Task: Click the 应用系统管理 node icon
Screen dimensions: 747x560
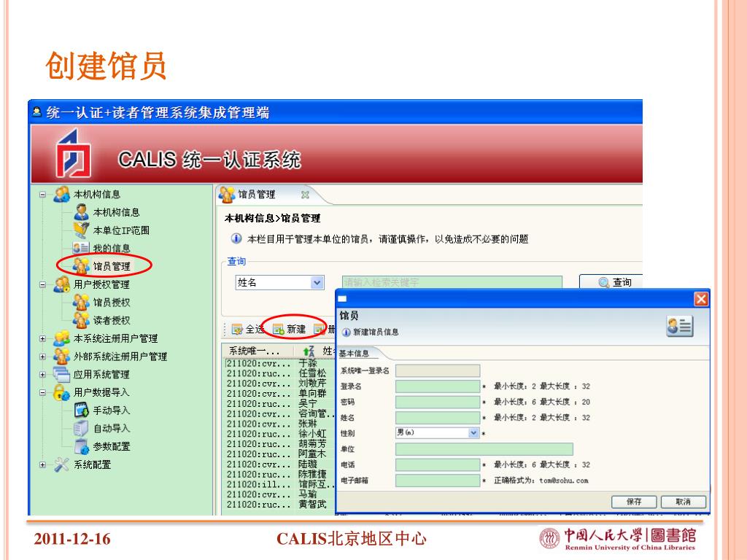Action: 61,374
